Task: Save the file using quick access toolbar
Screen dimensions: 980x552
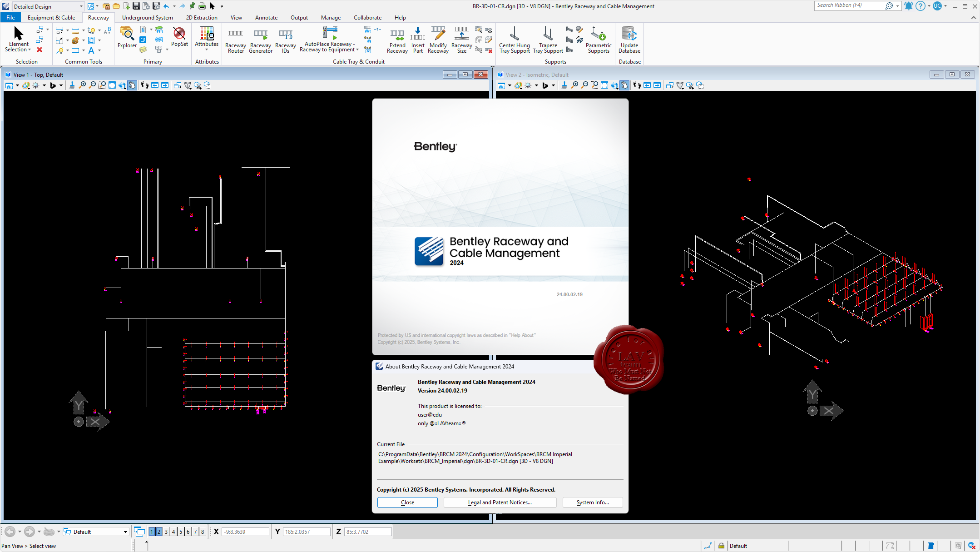Action: tap(136, 6)
